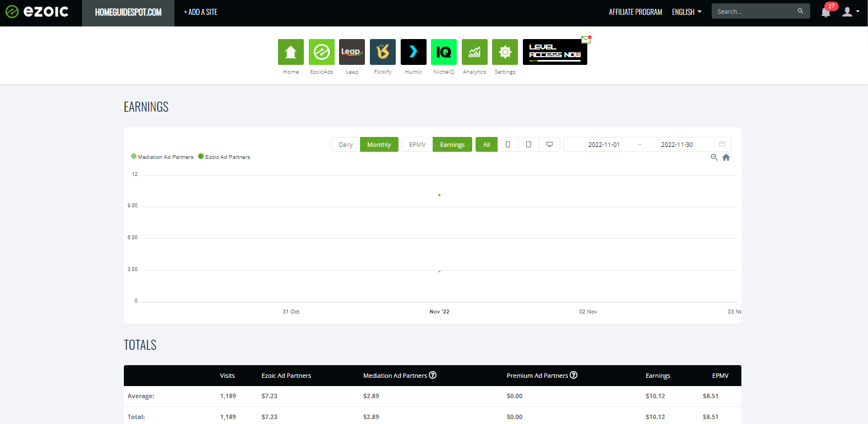868x424 pixels.
Task: Click the Level Access Now banner
Action: pyautogui.click(x=555, y=52)
